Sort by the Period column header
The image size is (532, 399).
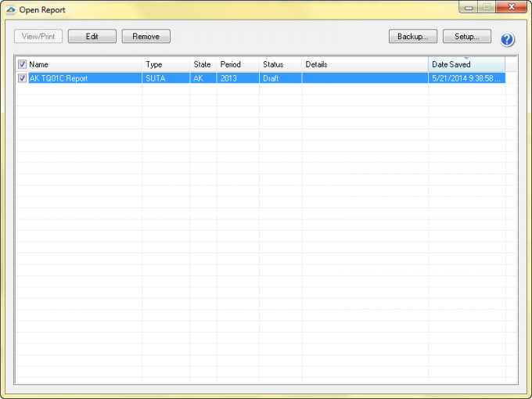point(237,64)
